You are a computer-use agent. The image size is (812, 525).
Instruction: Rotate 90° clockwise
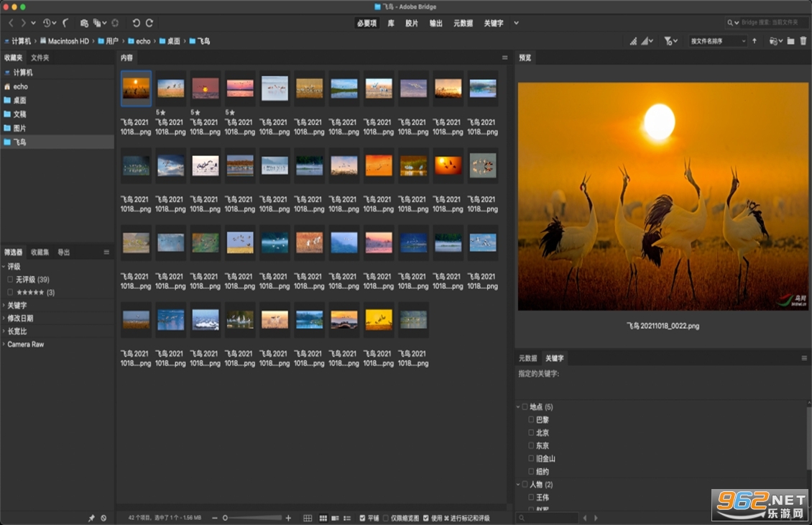click(149, 23)
